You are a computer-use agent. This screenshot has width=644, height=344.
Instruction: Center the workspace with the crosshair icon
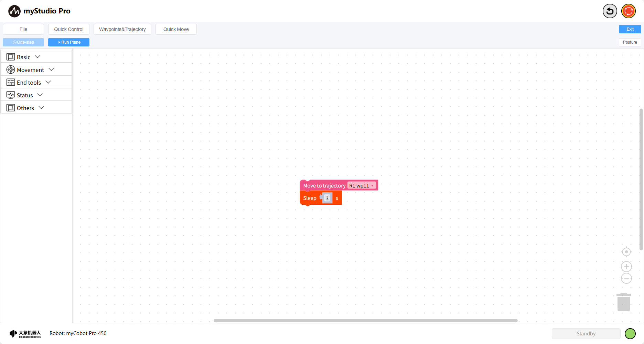[626, 252]
